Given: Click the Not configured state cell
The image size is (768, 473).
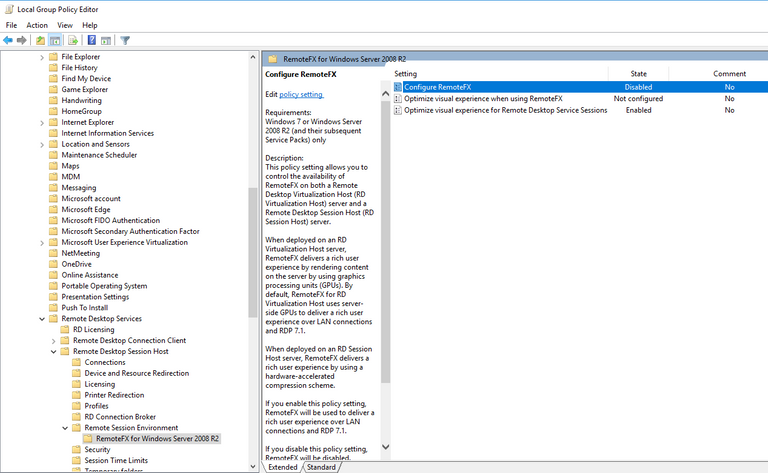Looking at the screenshot, I should tap(638, 99).
